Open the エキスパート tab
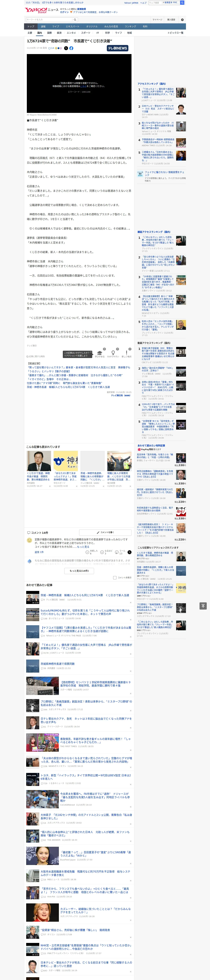Screen dimensions: 210x980 click(72, 26)
